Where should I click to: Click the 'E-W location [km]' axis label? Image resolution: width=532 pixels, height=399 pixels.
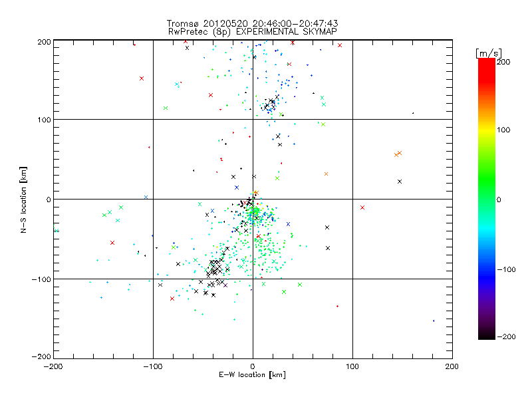pos(252,374)
